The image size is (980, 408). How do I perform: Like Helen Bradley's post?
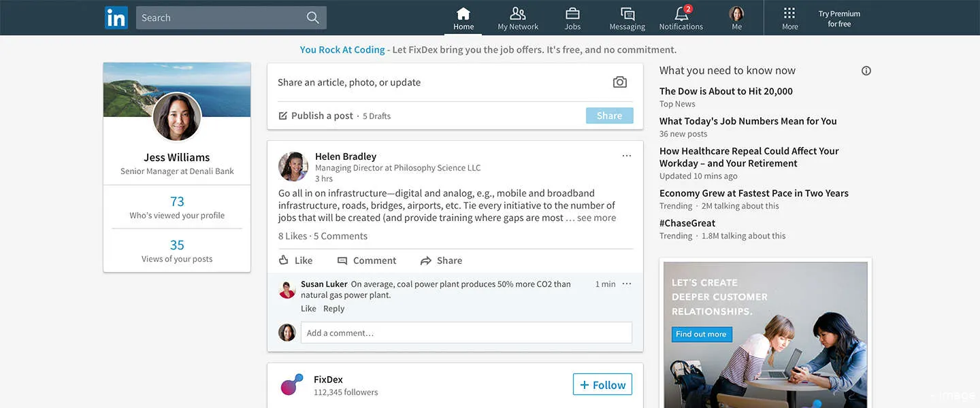click(295, 260)
